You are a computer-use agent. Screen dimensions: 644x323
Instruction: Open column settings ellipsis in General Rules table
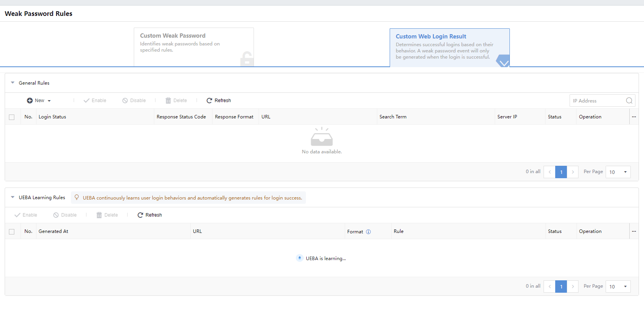(634, 117)
